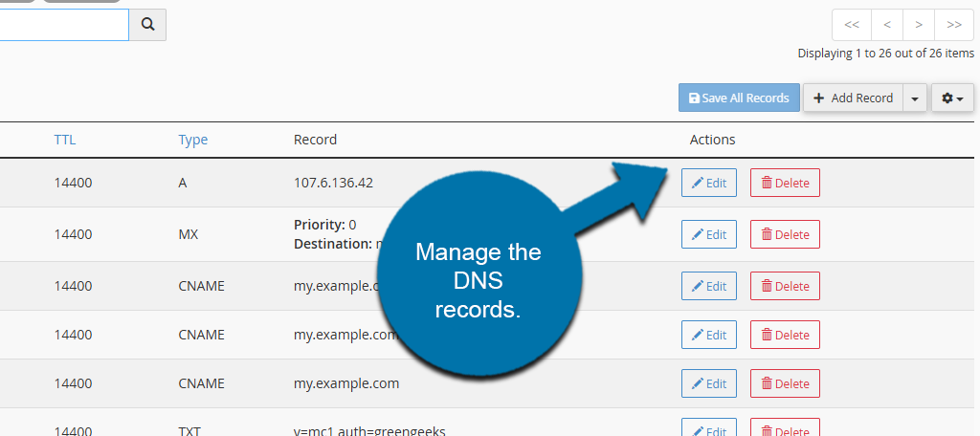Edit the first CNAME record
980x436 pixels.
click(709, 286)
